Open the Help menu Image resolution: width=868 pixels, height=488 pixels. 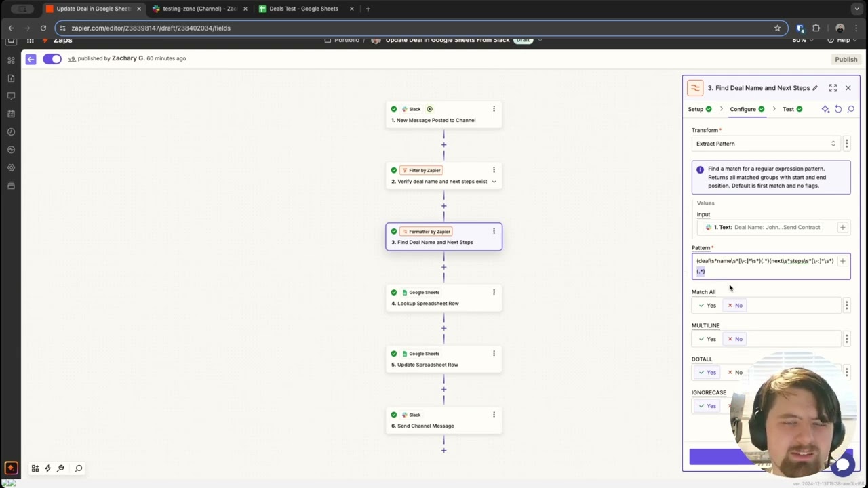pyautogui.click(x=839, y=41)
